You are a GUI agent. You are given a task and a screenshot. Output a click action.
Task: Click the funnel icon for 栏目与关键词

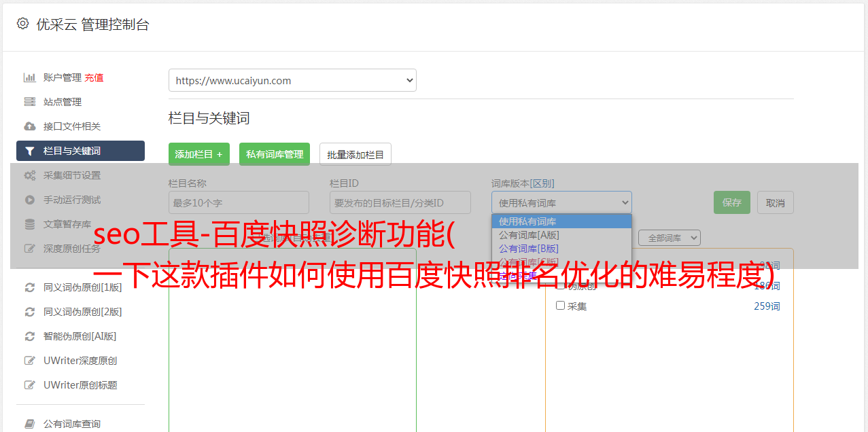(30, 151)
